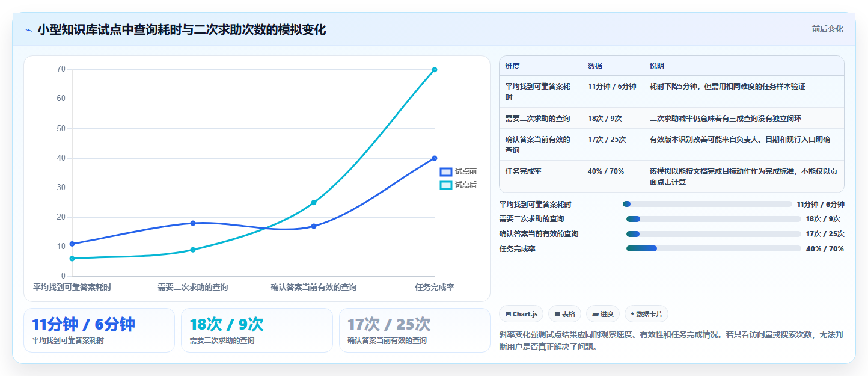The image size is (868, 376).
Task: Click the 需要二次求助的查询 progress bar
Action: pyautogui.click(x=714, y=219)
